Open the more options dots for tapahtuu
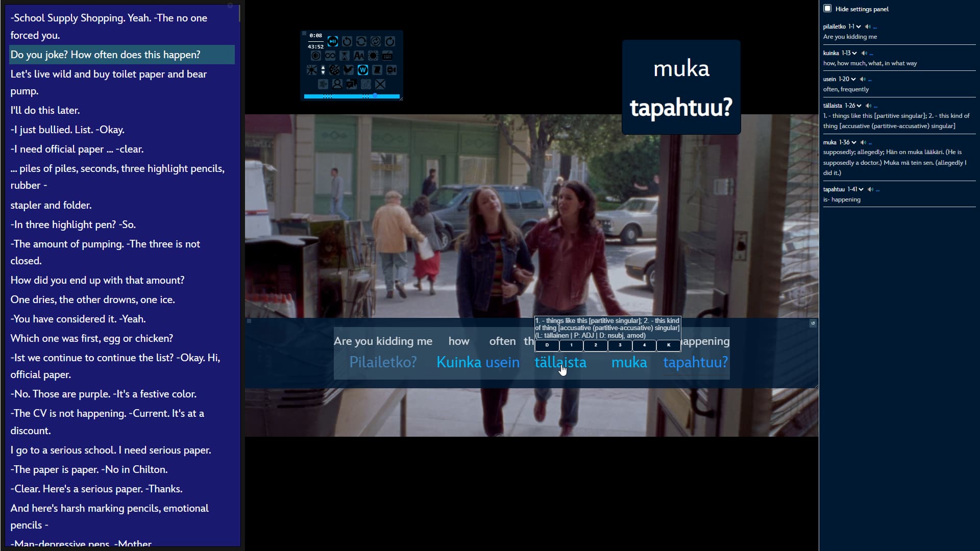This screenshot has width=980, height=551. [877, 190]
